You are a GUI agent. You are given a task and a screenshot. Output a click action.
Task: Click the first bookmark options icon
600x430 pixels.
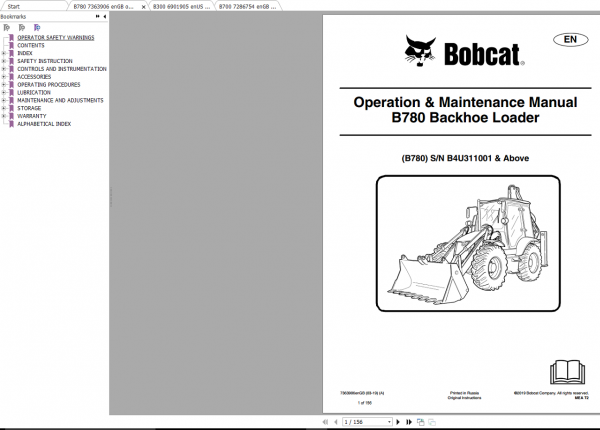click(x=7, y=28)
